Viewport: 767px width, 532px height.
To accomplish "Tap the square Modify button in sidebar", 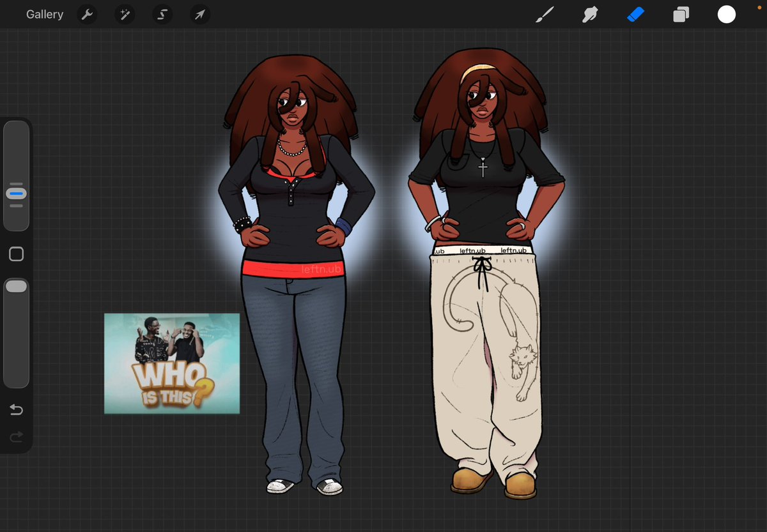I will point(17,254).
